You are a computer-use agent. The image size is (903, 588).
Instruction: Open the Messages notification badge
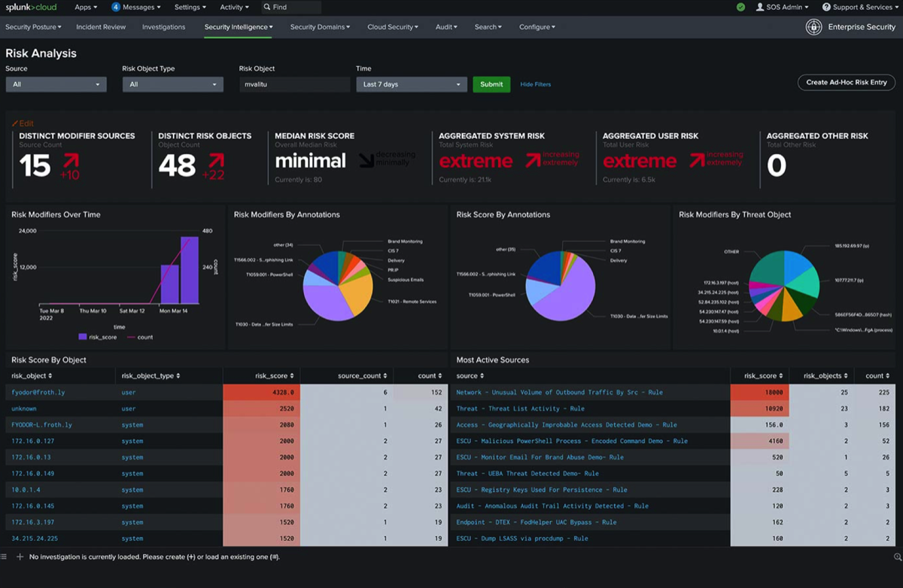[x=116, y=8]
